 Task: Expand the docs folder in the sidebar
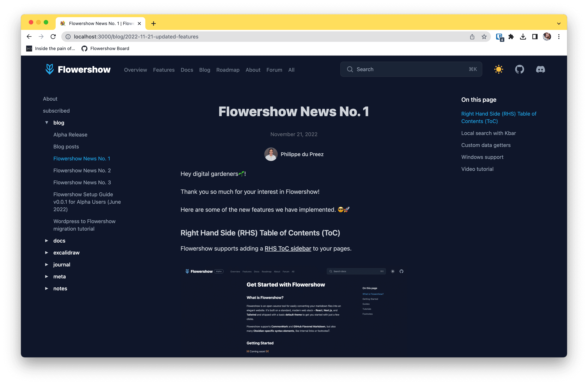pos(47,240)
